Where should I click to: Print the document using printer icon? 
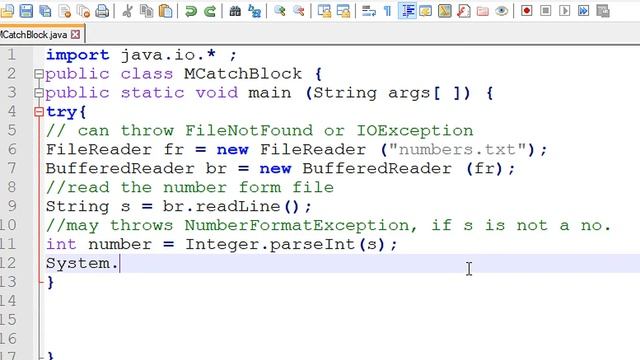pyautogui.click(x=102, y=11)
